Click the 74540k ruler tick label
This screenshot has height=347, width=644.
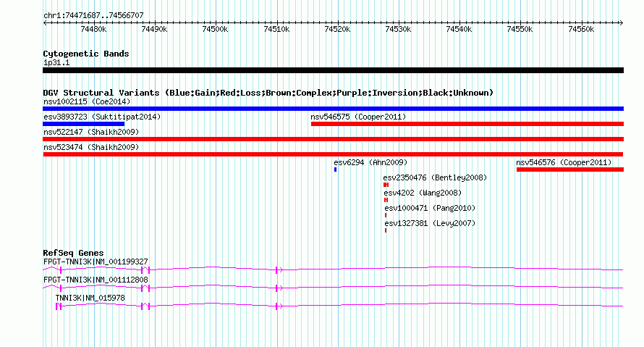[x=459, y=29]
